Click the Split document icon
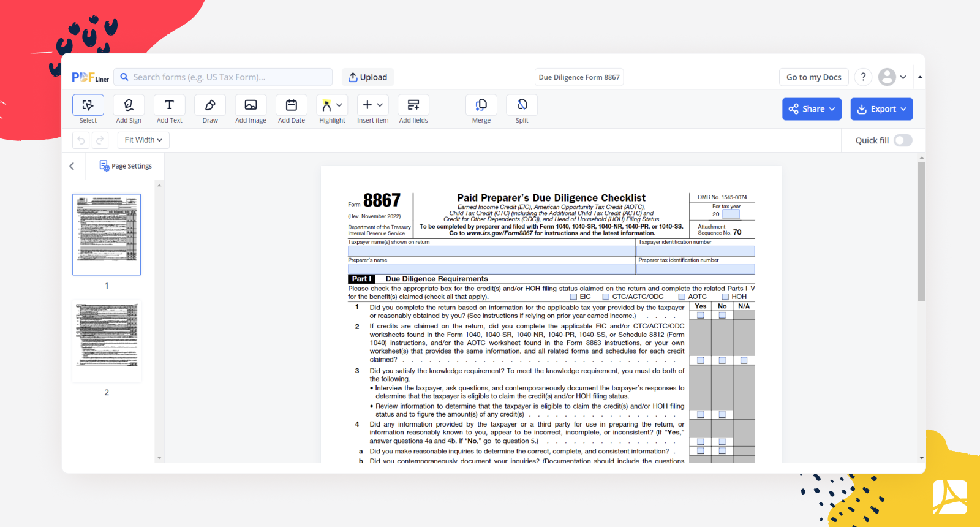This screenshot has height=527, width=980. [522, 105]
